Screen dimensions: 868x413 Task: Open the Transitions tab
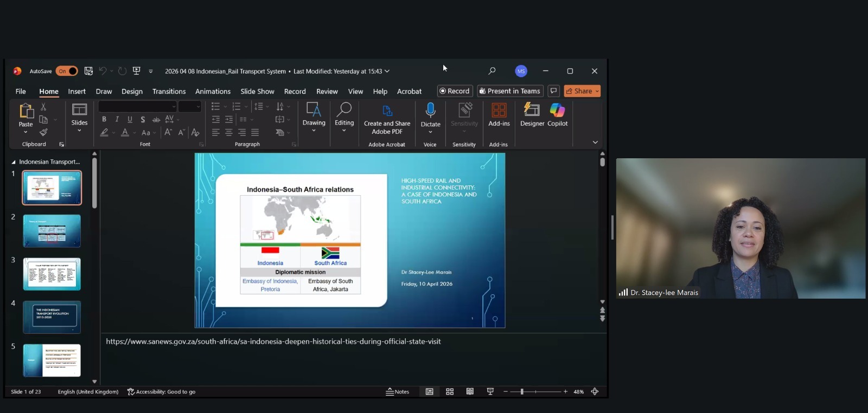pyautogui.click(x=169, y=92)
